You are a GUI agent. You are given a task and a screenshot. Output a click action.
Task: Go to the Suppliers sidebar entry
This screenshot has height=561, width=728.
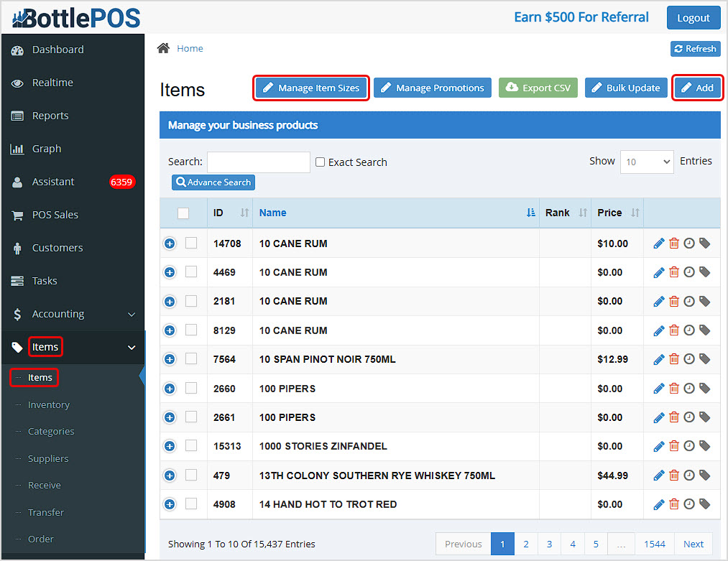(47, 458)
